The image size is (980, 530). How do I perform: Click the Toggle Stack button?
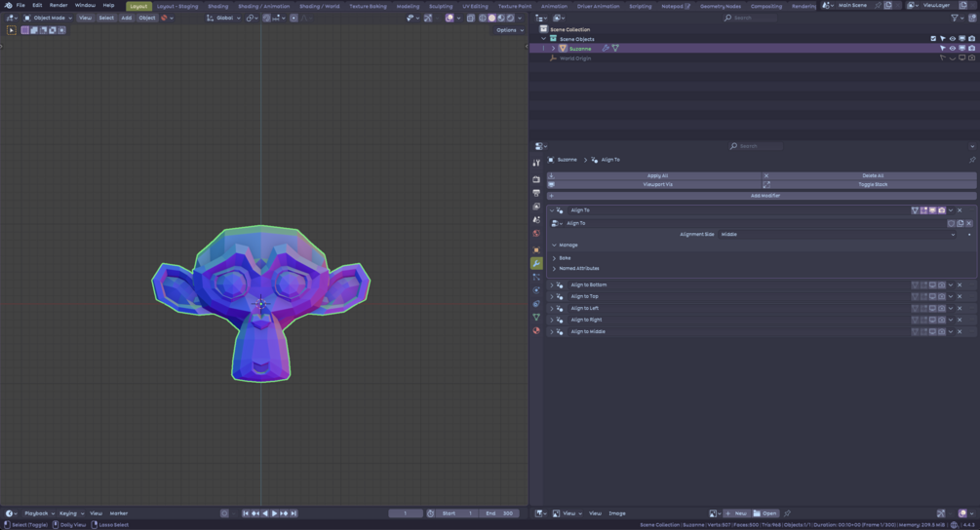click(x=870, y=185)
